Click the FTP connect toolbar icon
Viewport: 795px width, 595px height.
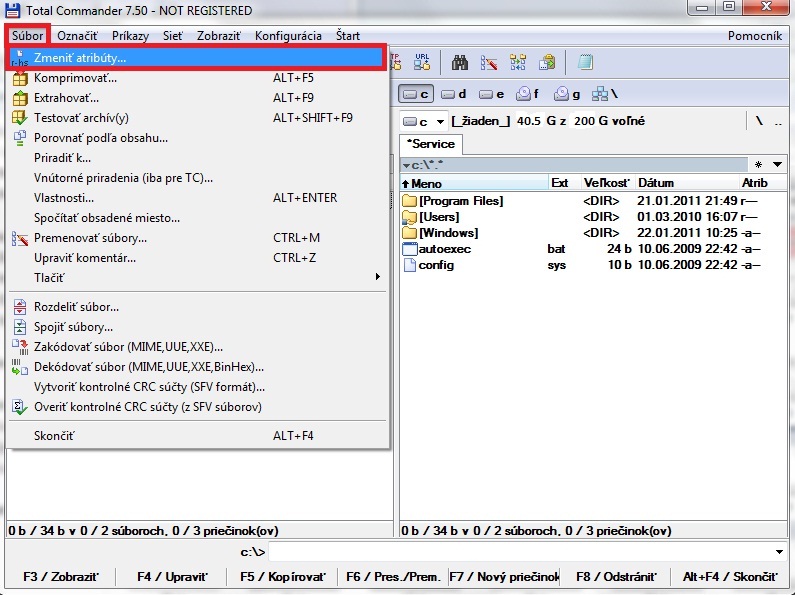coord(395,63)
